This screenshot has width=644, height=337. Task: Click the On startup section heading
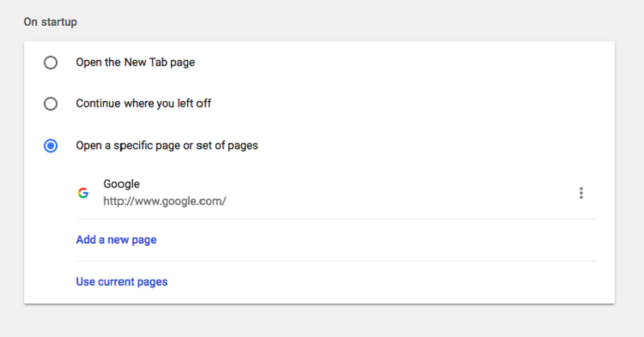click(50, 21)
